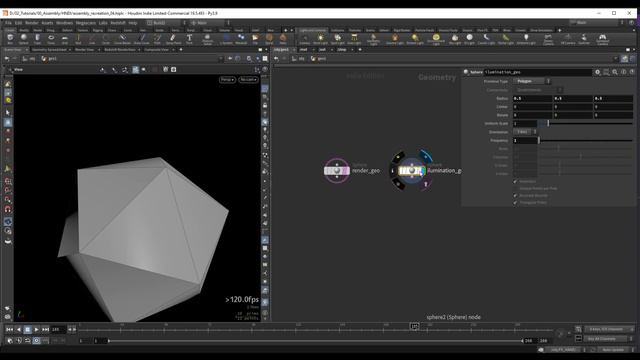Add an Environment Light from the shelf
The height and width of the screenshot is (360, 640).
[x=436, y=39]
